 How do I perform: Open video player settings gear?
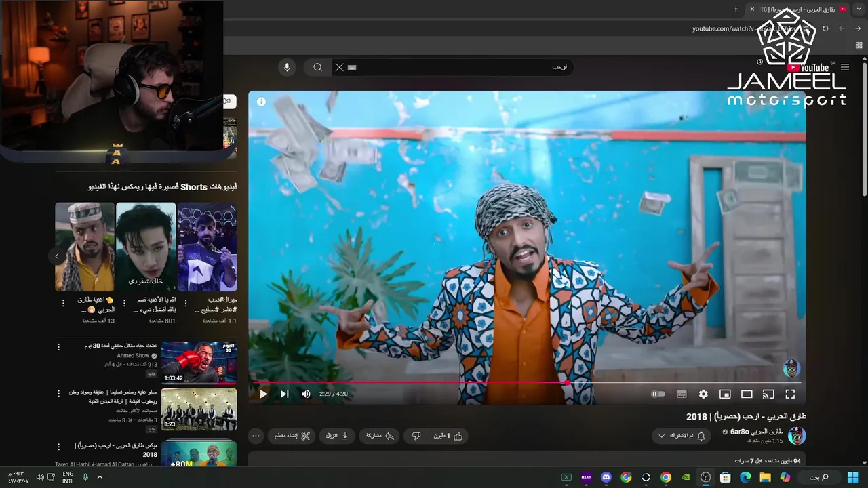(703, 394)
